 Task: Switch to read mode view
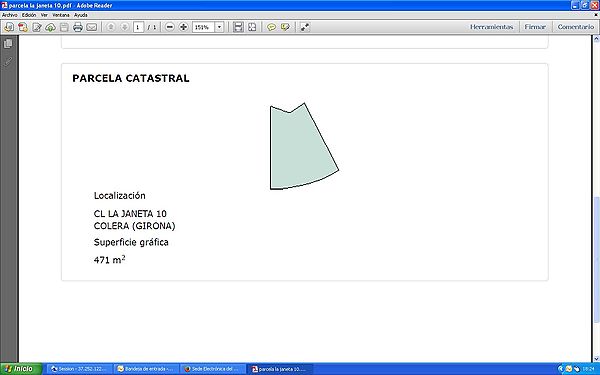click(305, 27)
